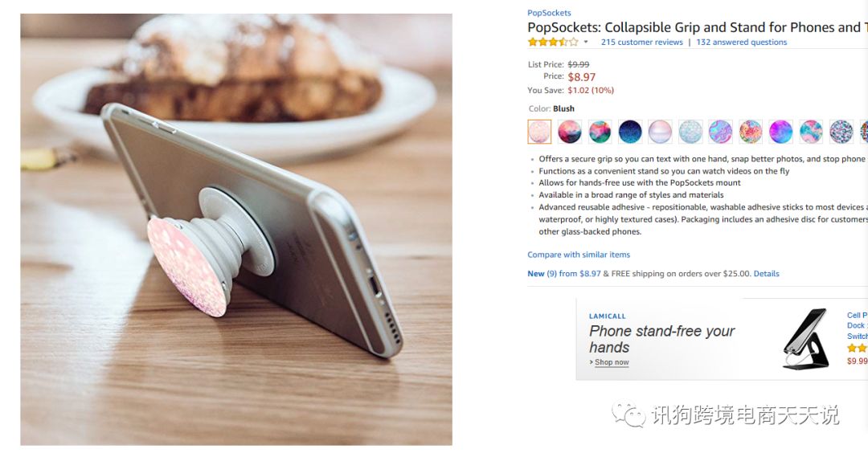
Task: Click Shop now in Lamicall ad
Action: tap(611, 363)
